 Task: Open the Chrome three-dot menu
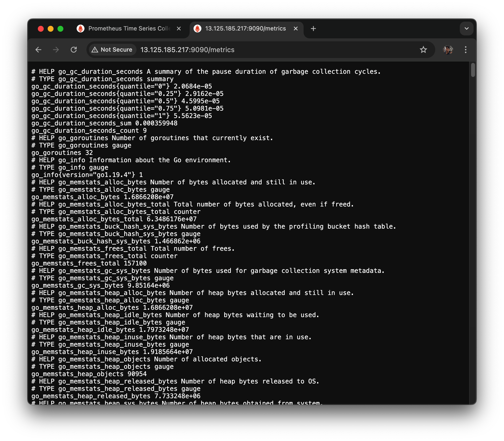pos(465,50)
